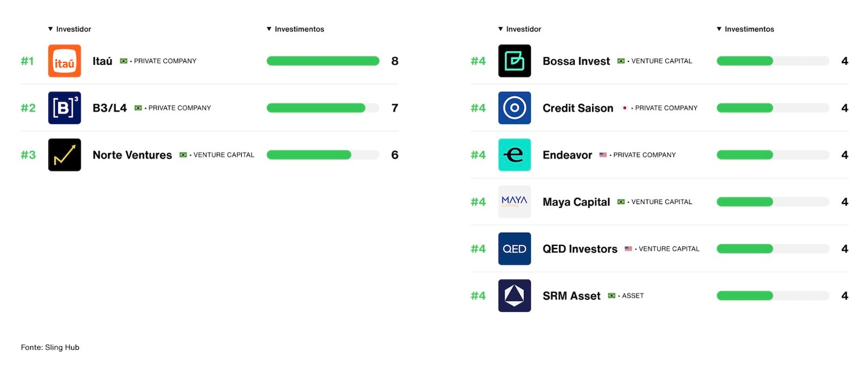Open the Itaú investor name

click(x=102, y=61)
